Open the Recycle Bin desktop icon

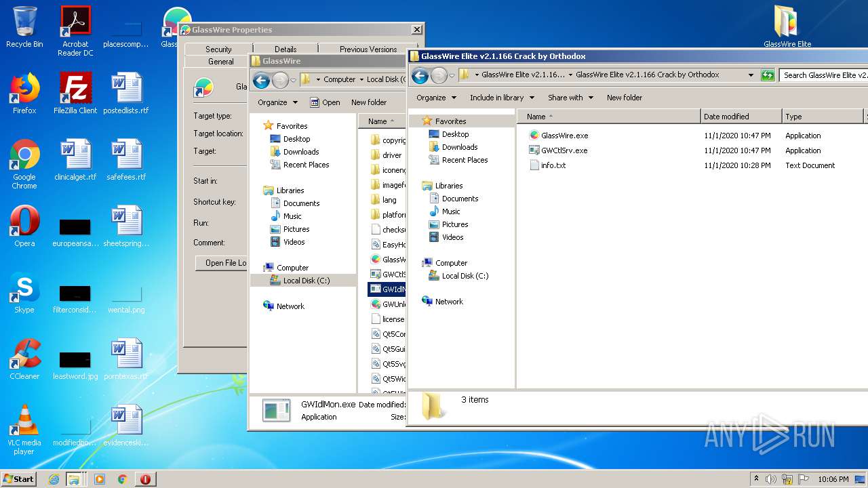coord(24,27)
